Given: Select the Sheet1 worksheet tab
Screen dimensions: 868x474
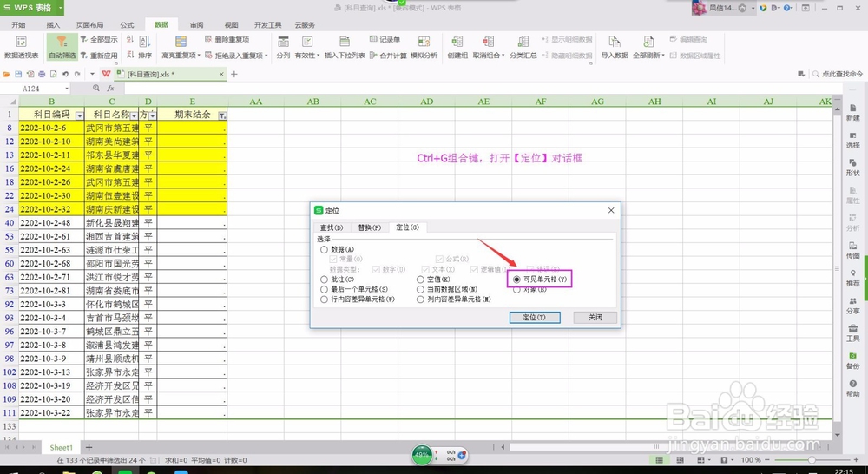Looking at the screenshot, I should click(x=61, y=447).
